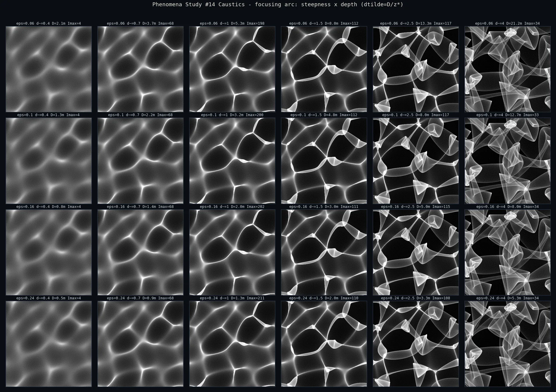Click label 'eps=0.1 d~=0.7 D=2.2m Imax=68'
The width and height of the screenshot is (556, 392).
140,115
